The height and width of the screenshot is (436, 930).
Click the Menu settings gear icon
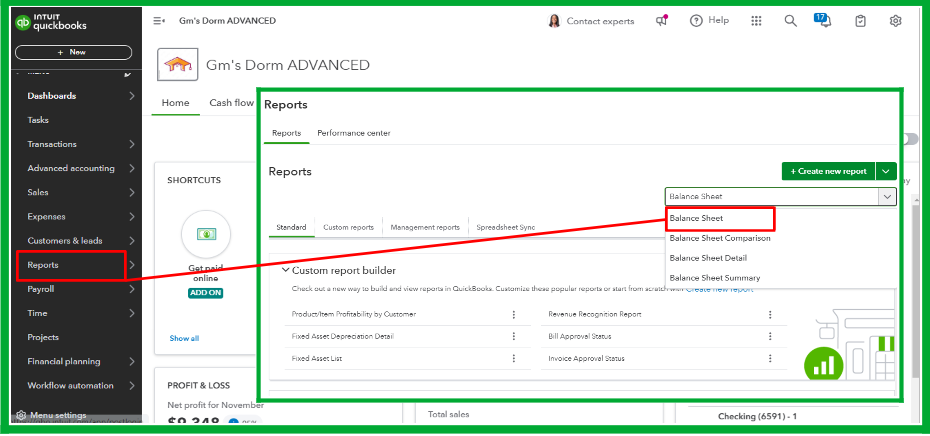21,415
